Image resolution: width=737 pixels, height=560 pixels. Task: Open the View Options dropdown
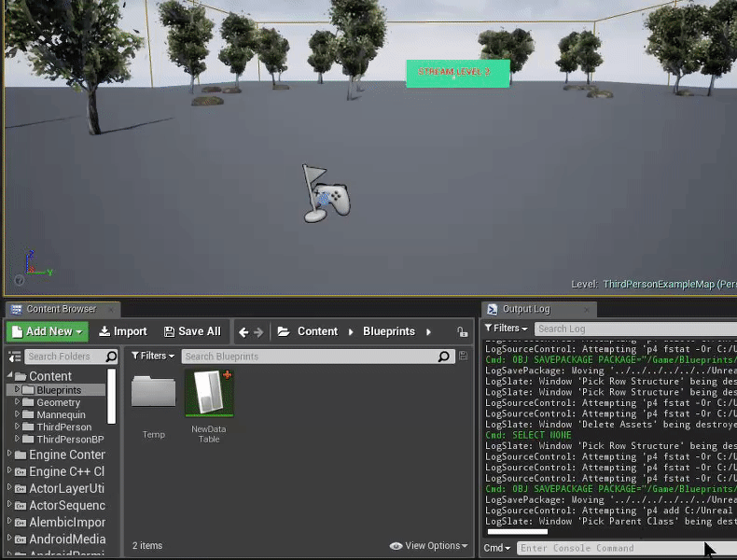tap(428, 546)
